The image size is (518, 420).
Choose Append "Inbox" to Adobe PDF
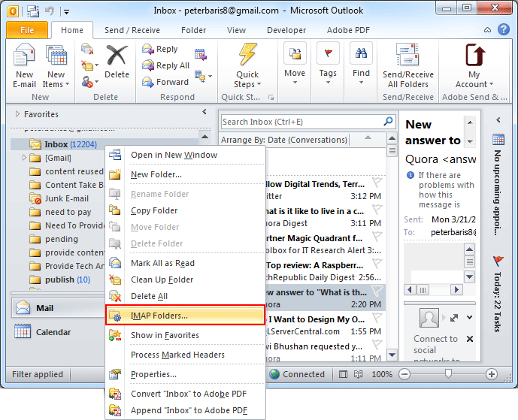coord(186,410)
